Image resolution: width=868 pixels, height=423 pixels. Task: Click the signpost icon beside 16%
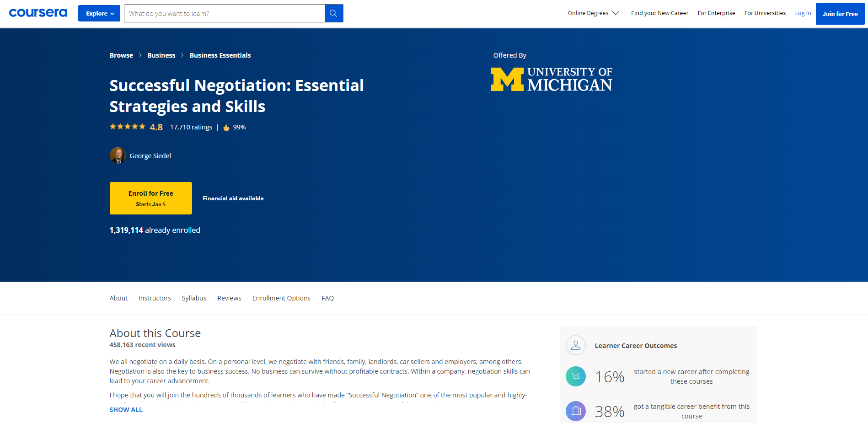[576, 376]
